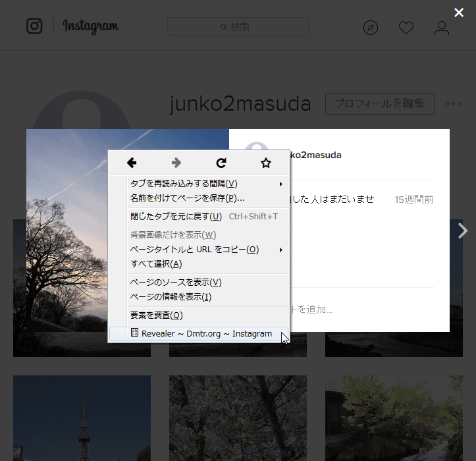The image size is (476, 461).
Task: Open the tower thumbnail in grid
Action: pyautogui.click(x=82, y=418)
